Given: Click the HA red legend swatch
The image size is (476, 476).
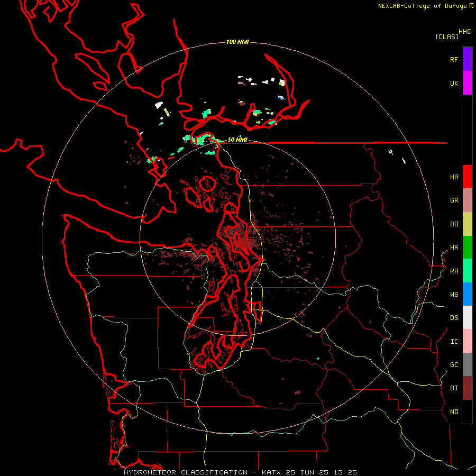Looking at the screenshot, I should click(x=467, y=177).
